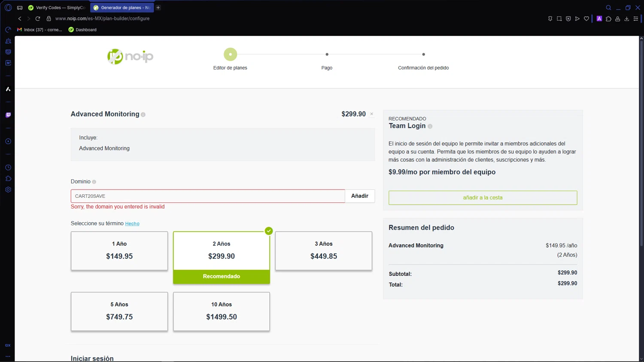Click the 'Sorry, the domain you entered is invalid' message
Screen dimensions: 644x362
click(x=118, y=207)
